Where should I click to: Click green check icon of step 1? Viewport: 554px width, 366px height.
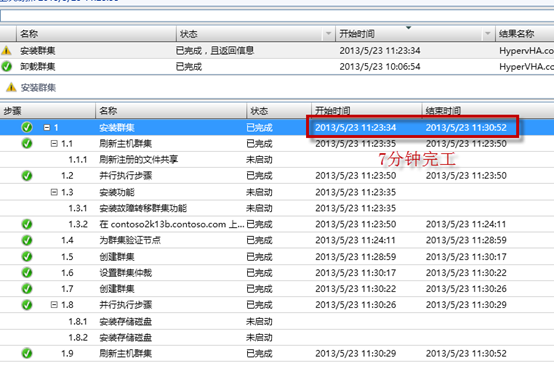[x=27, y=127]
